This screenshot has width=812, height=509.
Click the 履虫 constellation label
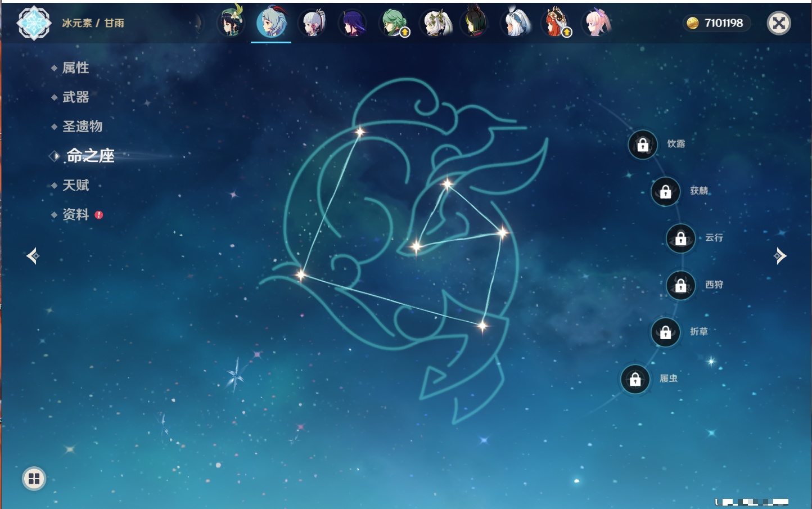point(669,379)
